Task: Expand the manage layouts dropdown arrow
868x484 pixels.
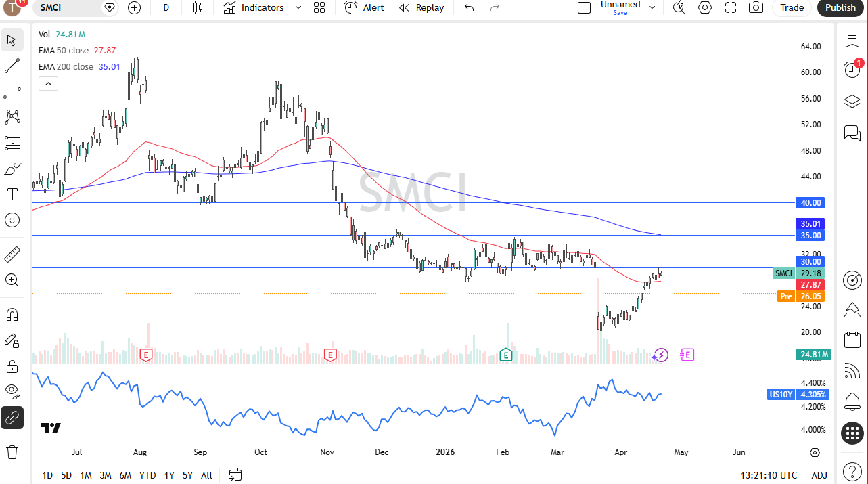Action: pyautogui.click(x=652, y=7)
